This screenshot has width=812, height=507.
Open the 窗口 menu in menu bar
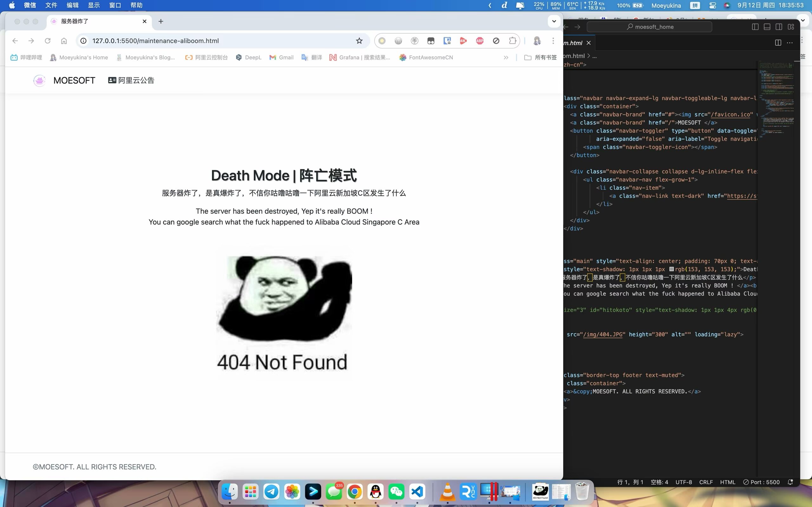(x=115, y=5)
